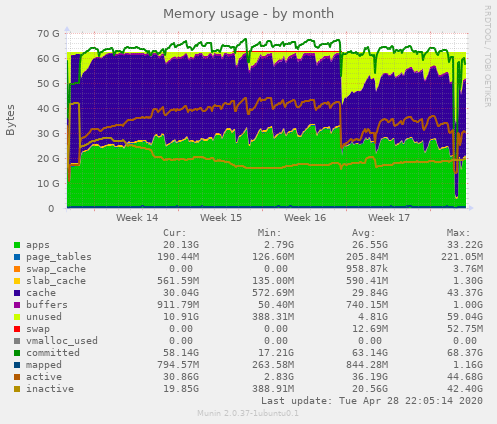Click the 'Max:' column header
This screenshot has height=424, width=497.
pos(458,233)
